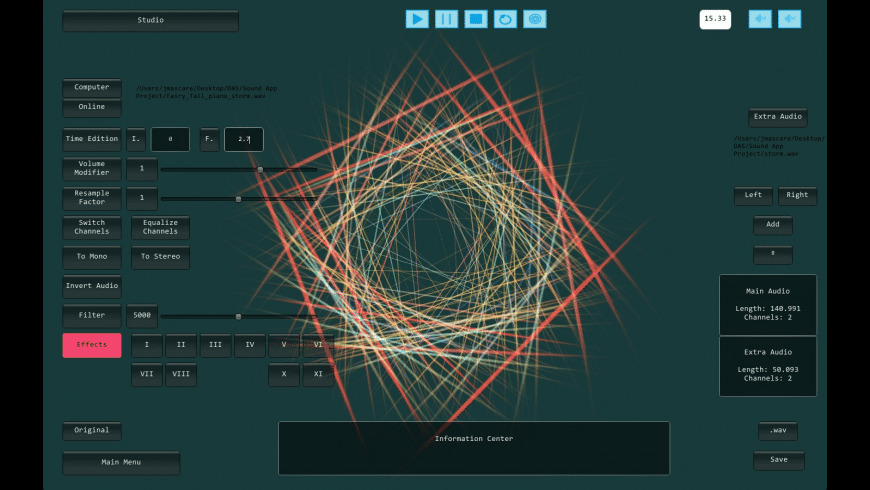Viewport: 870px width, 490px height.
Task: Apply the Resample Factor button
Action: click(92, 198)
